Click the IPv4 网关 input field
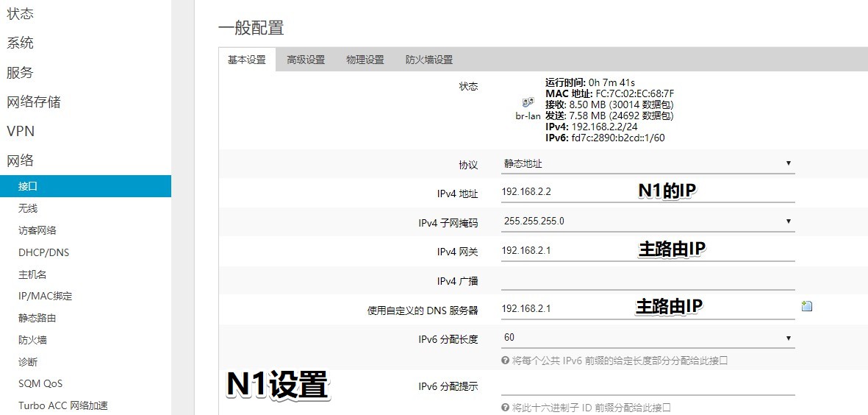 [648, 250]
